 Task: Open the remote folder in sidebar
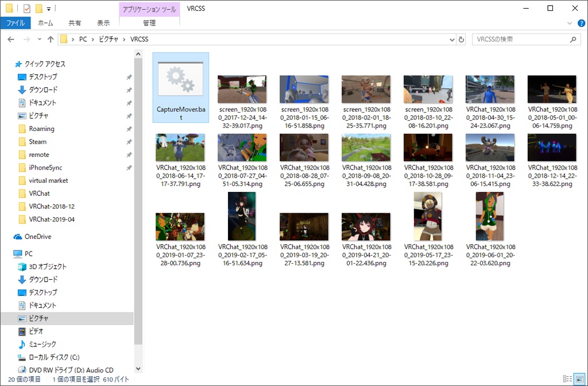pyautogui.click(x=39, y=155)
